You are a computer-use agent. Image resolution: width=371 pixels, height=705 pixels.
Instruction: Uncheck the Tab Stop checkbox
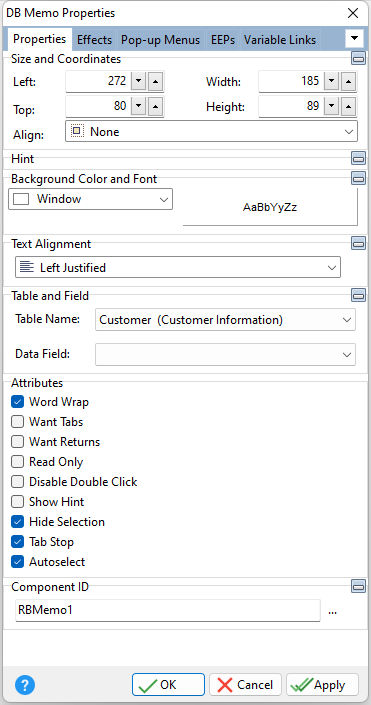click(x=18, y=542)
